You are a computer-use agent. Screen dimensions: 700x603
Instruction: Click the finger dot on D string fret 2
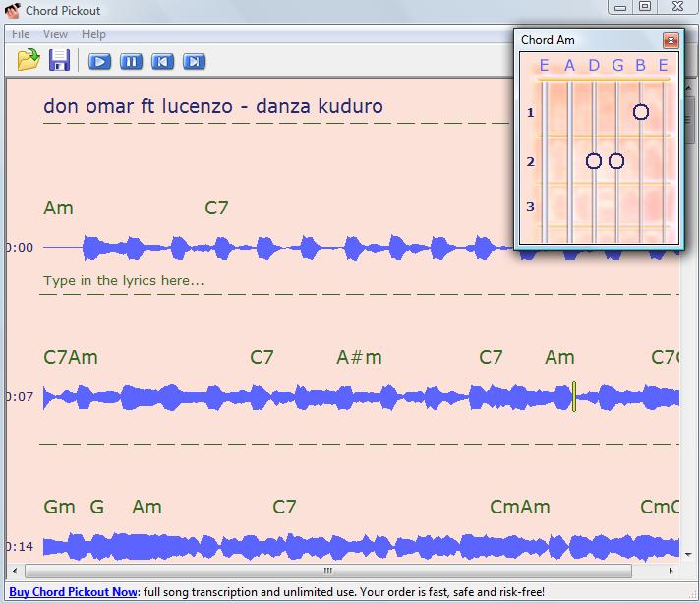pos(593,161)
